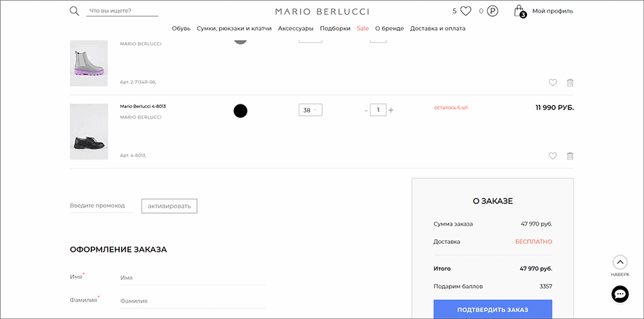Open black shoe 4-8013 thumbnail
The image size is (644, 319).
(89, 132)
